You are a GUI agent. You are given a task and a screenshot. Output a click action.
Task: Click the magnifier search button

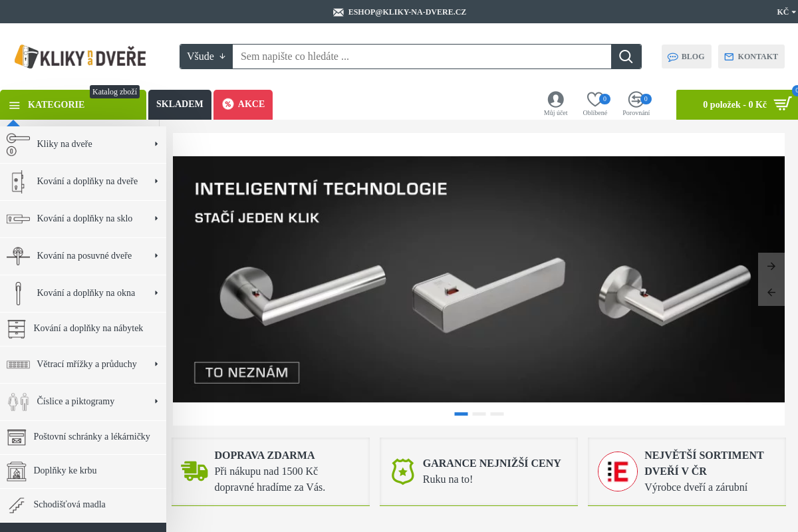626,57
